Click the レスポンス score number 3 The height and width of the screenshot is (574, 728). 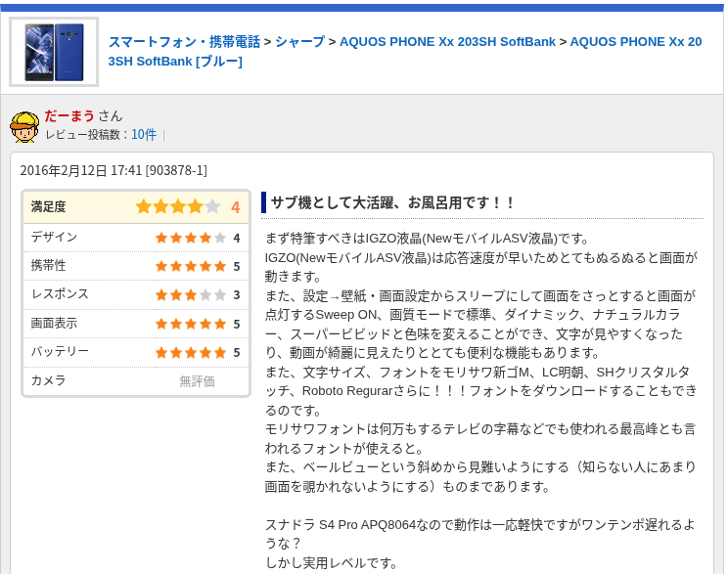pyautogui.click(x=237, y=295)
